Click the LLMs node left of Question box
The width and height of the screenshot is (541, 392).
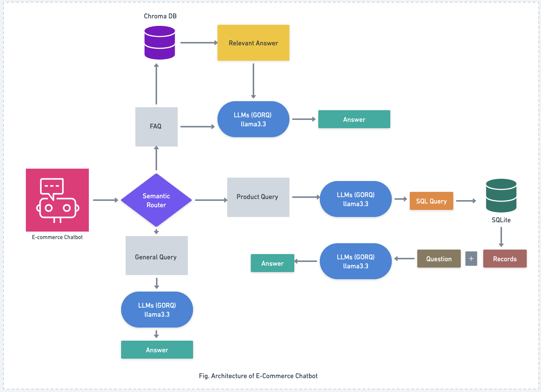click(x=356, y=261)
